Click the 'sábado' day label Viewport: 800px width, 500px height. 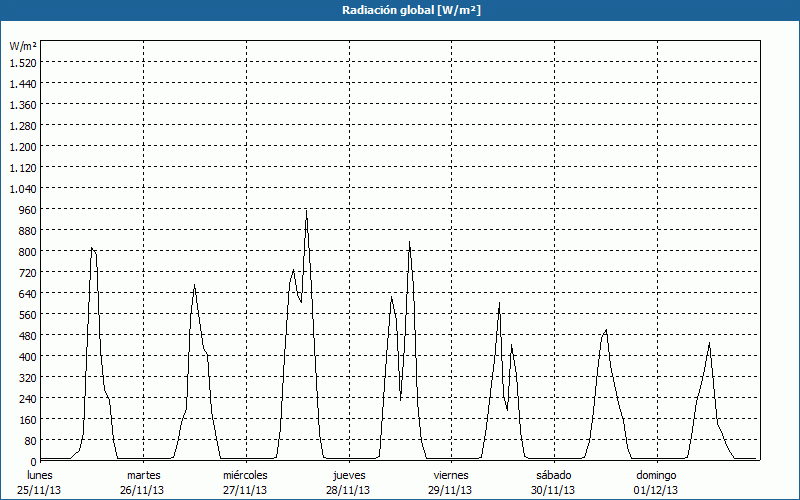[553, 475]
